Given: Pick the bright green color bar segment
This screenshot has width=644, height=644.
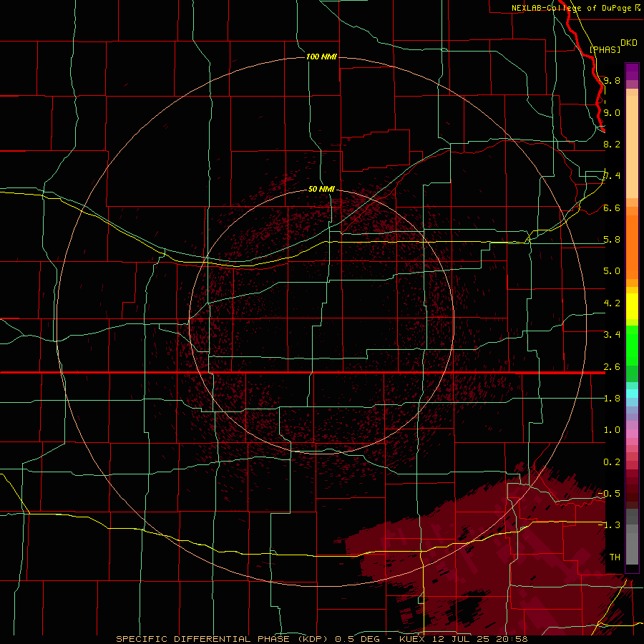Looking at the screenshot, I should pyautogui.click(x=632, y=346).
